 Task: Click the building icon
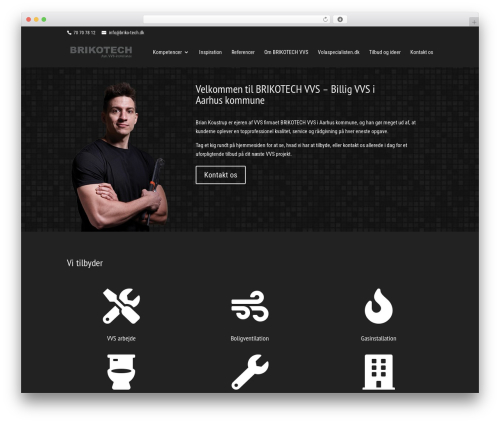(x=378, y=372)
